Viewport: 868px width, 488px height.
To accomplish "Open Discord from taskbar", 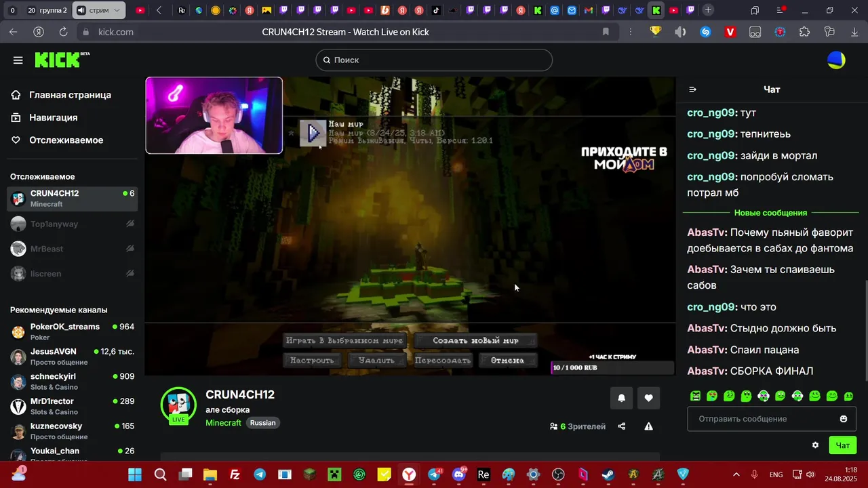I will pos(459,474).
